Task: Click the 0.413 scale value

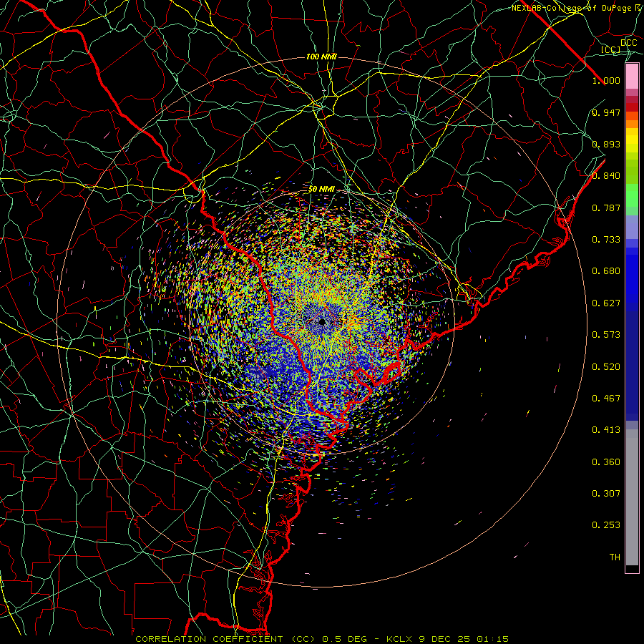Action: [x=606, y=430]
